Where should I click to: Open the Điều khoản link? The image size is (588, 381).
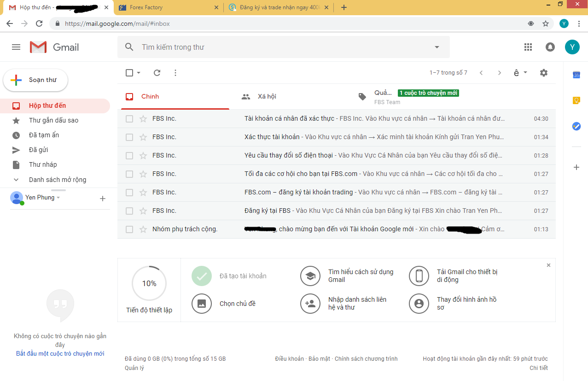[289, 358]
